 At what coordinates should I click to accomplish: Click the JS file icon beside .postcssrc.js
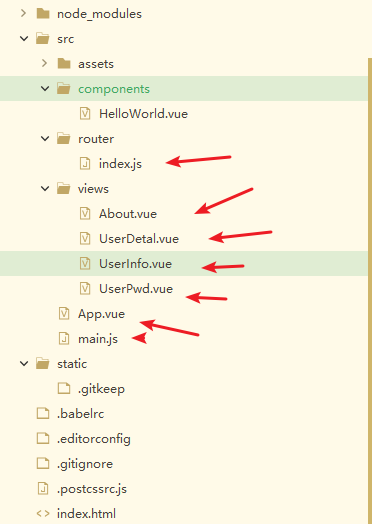[43, 489]
